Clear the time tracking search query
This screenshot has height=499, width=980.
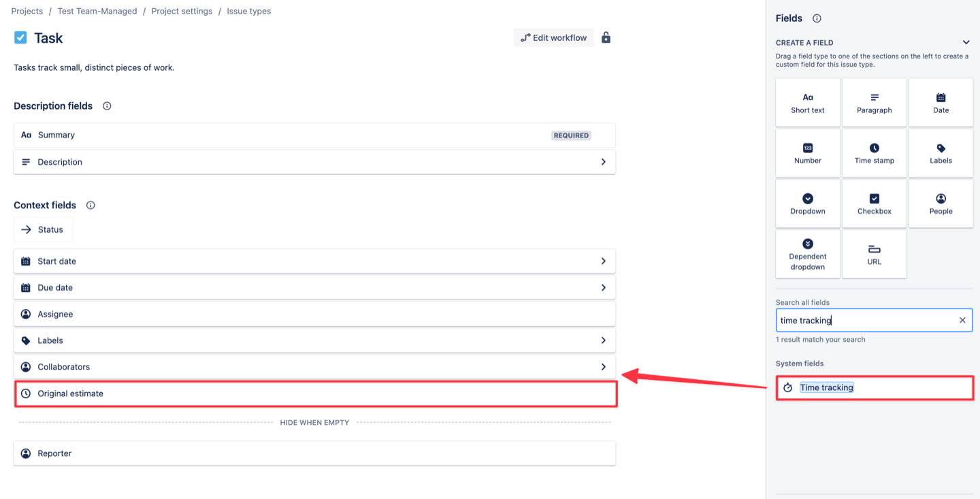pos(962,320)
